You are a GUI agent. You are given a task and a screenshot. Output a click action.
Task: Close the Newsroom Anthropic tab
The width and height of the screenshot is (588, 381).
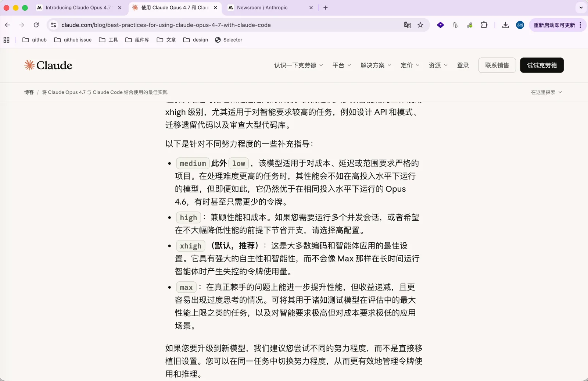[311, 8]
